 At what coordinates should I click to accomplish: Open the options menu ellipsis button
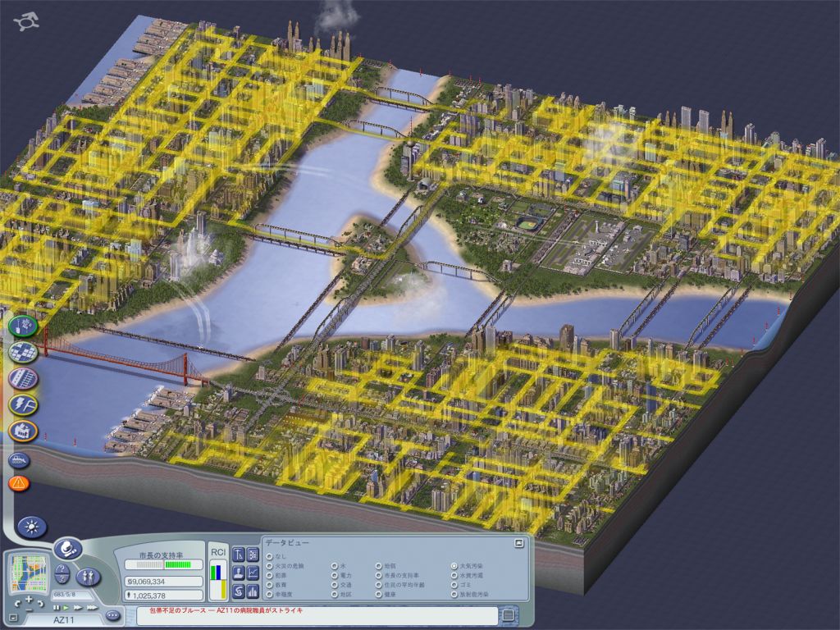112,616
